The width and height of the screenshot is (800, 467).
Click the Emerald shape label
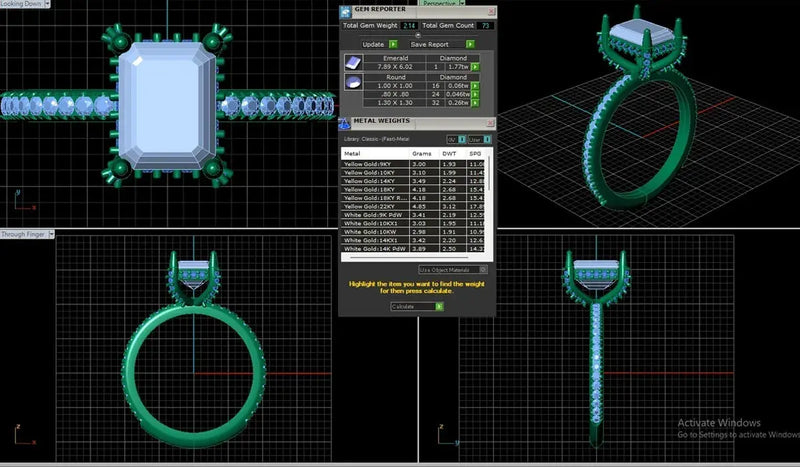(x=395, y=58)
